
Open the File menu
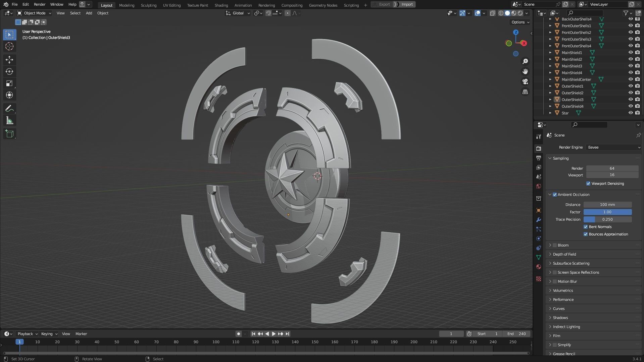pos(14,4)
